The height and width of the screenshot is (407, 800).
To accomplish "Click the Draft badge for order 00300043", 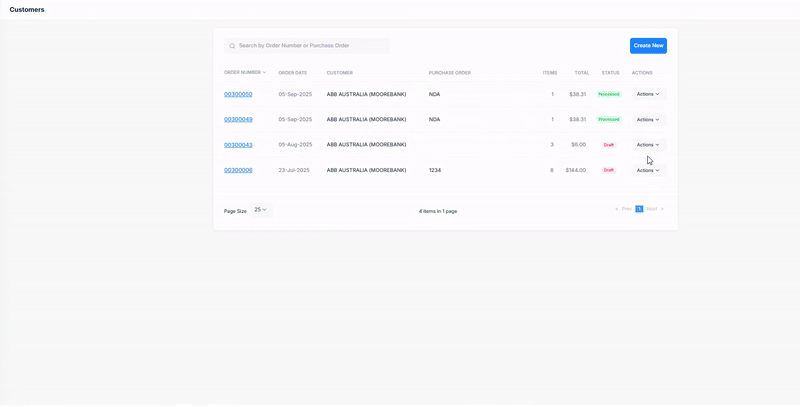I will pyautogui.click(x=608, y=145).
